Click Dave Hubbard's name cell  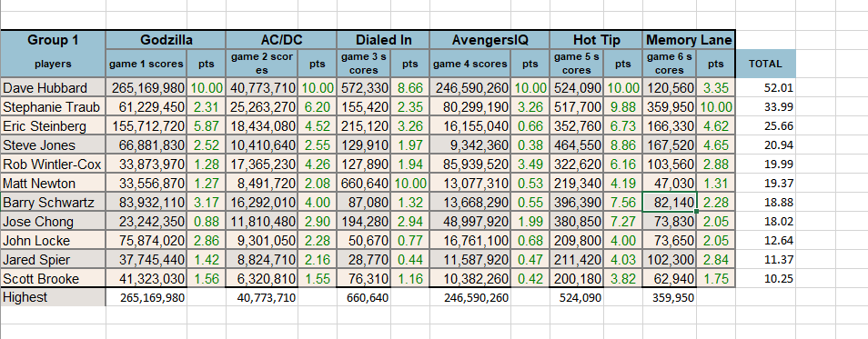(53, 87)
